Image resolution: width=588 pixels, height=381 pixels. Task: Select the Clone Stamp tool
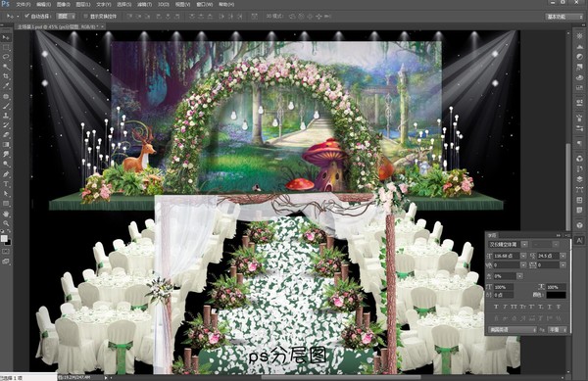[x=6, y=117]
